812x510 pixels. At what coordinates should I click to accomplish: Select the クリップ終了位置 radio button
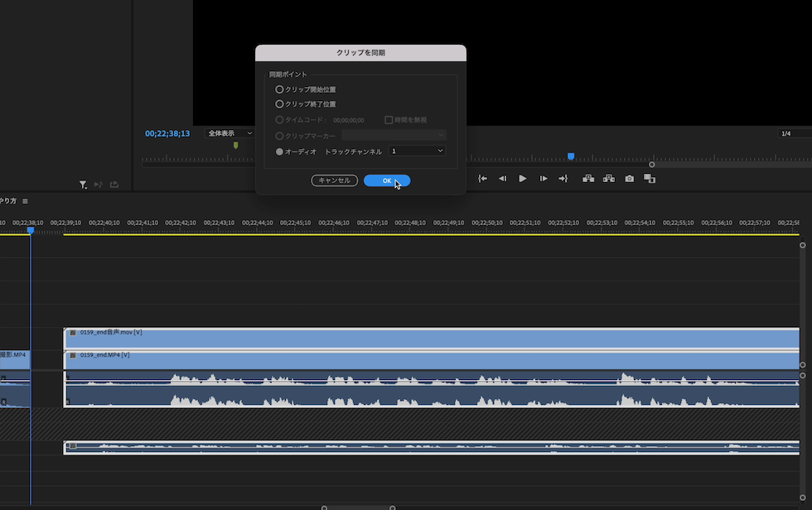(279, 103)
